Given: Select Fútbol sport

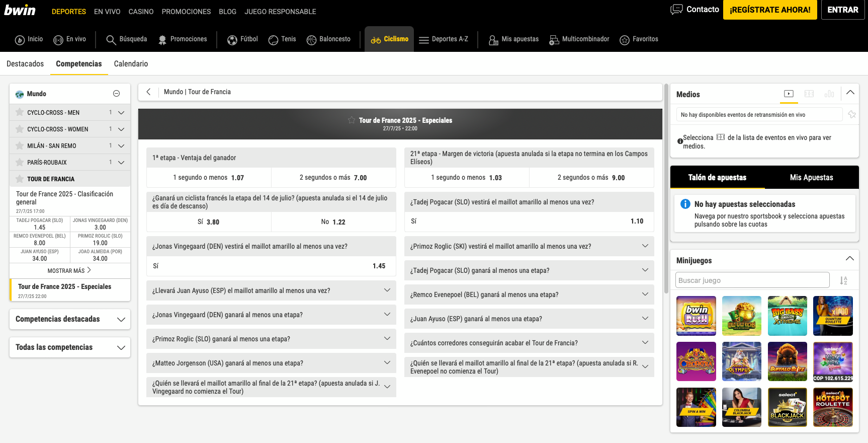Looking at the screenshot, I should (x=242, y=39).
